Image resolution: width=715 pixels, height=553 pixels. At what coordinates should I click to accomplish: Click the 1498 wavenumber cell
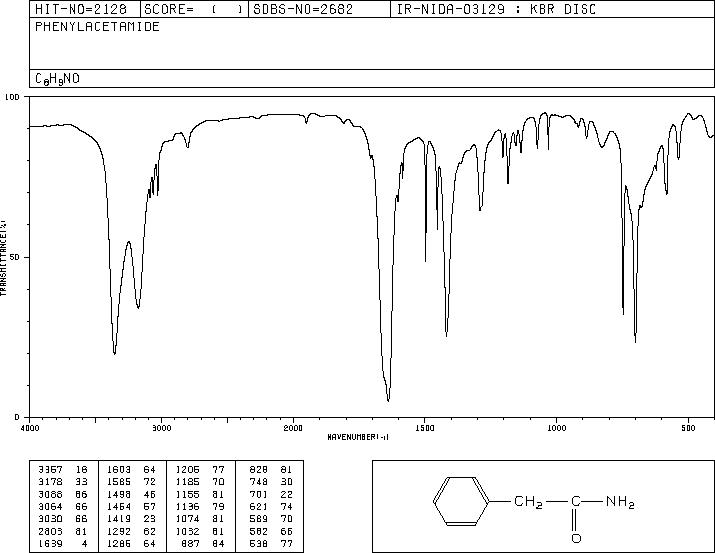click(119, 494)
